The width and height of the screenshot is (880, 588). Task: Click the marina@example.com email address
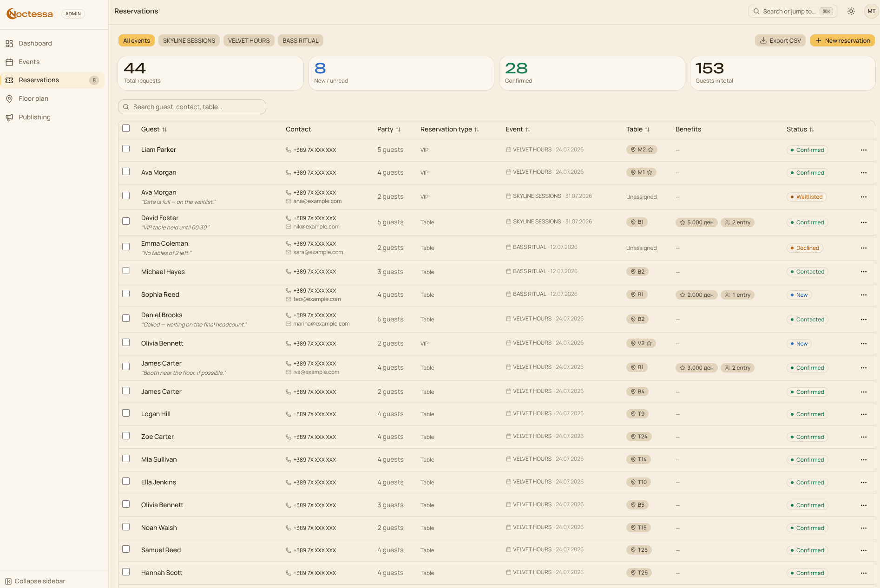click(x=321, y=324)
